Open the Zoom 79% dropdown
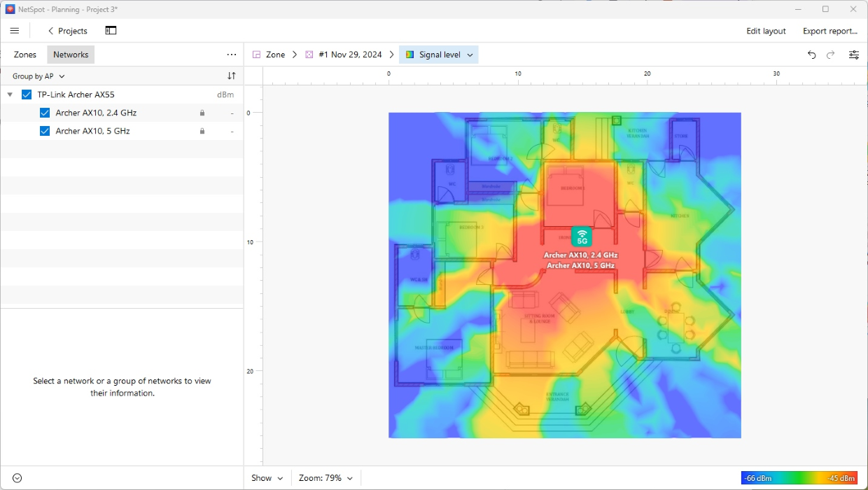Image resolution: width=868 pixels, height=490 pixels. pos(325,478)
